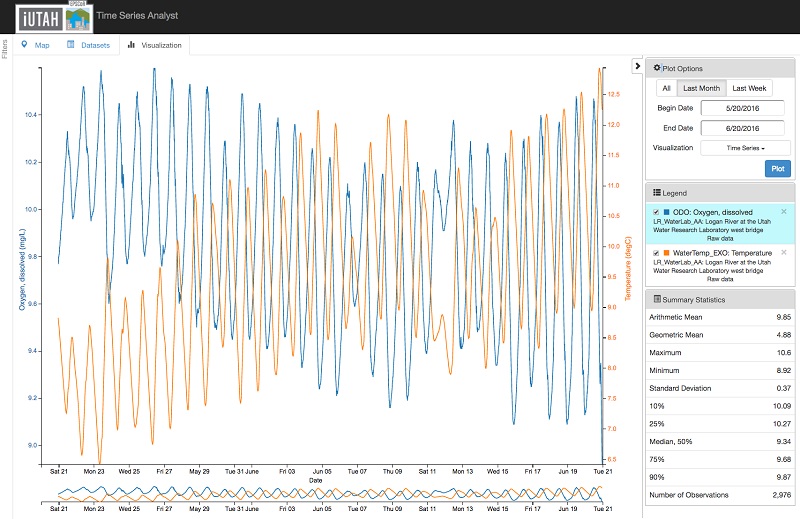Click the Plot Options panel header
Screen dimensions: 800x519
(x=720, y=68)
